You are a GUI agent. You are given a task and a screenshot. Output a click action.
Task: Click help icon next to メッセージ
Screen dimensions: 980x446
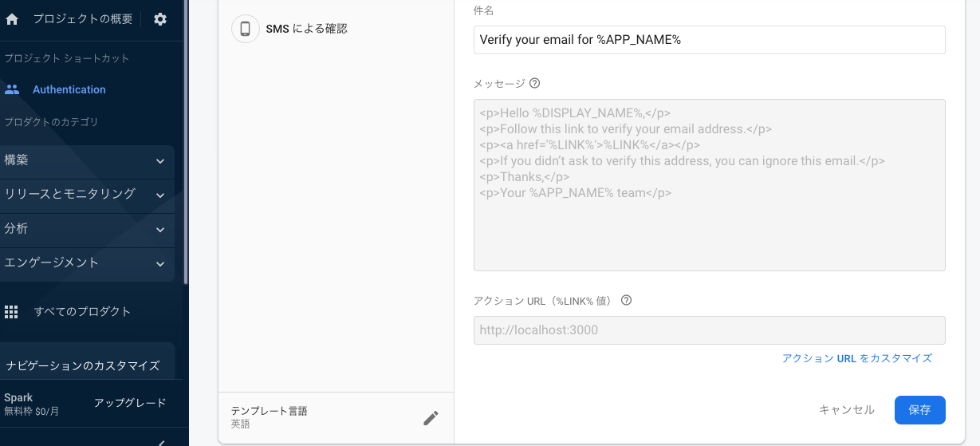click(535, 83)
